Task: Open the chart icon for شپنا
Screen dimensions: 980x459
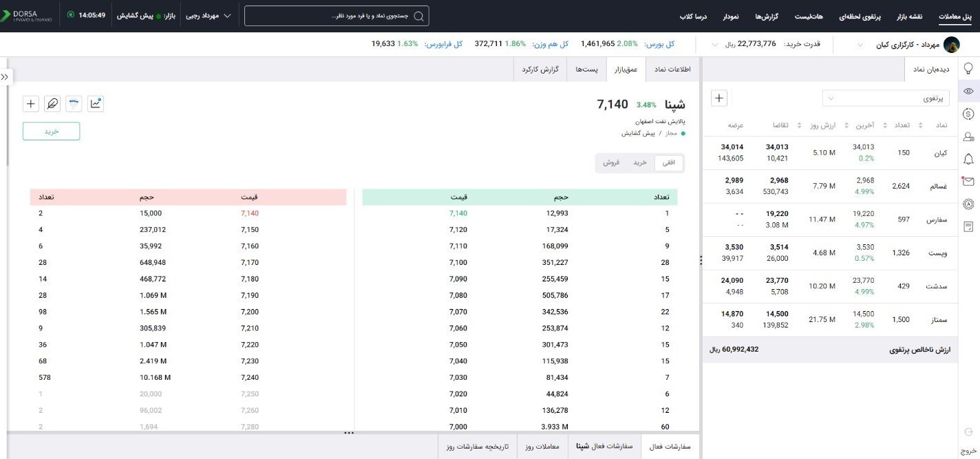Action: point(95,104)
